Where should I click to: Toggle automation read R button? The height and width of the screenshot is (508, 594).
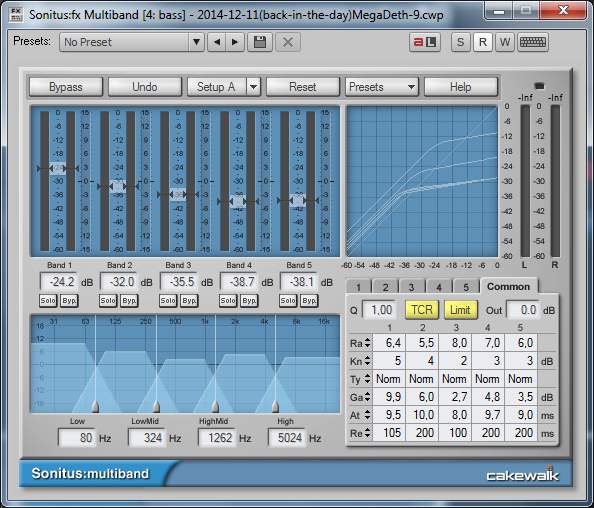point(483,42)
